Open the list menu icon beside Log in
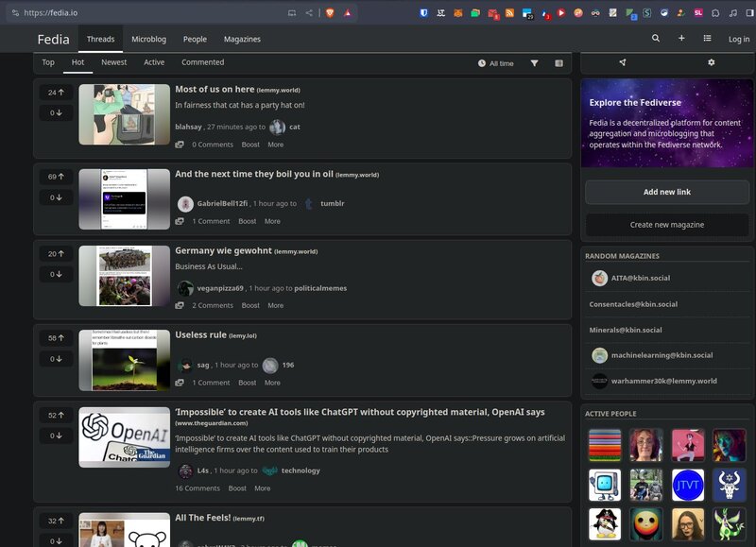Viewport: 756px width, 547px height. [707, 39]
